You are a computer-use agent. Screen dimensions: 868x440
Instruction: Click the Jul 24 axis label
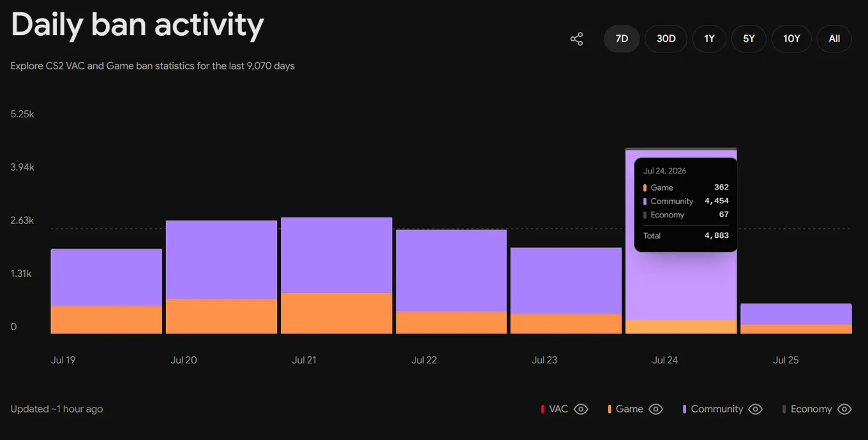665,360
